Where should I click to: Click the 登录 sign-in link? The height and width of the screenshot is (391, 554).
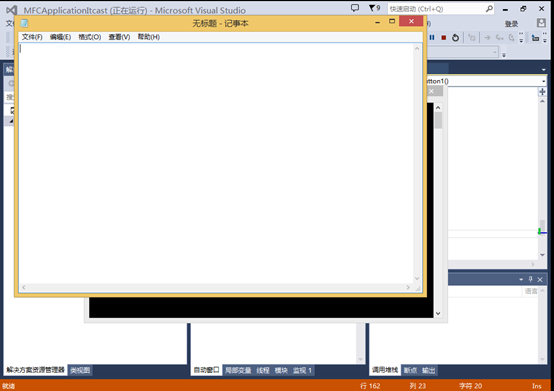[511, 24]
